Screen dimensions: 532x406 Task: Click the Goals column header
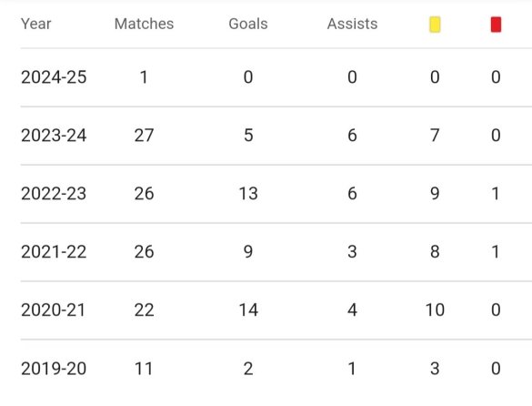[x=248, y=24]
